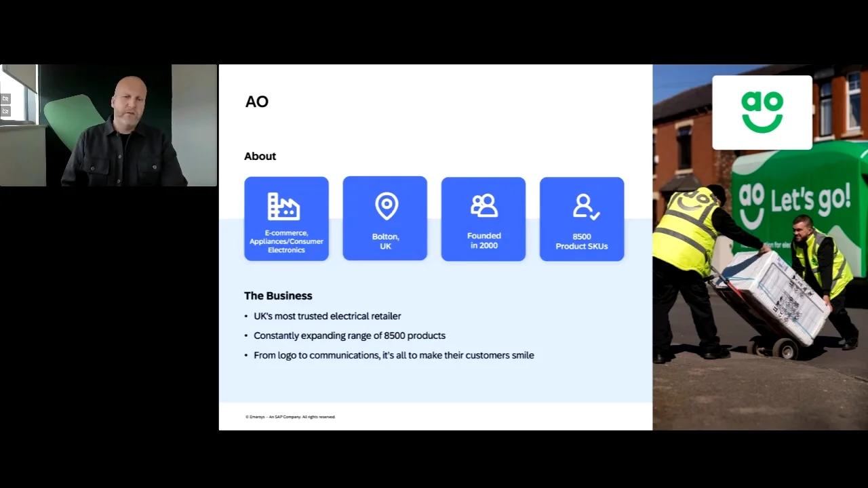Click the 'About' heading

click(260, 157)
